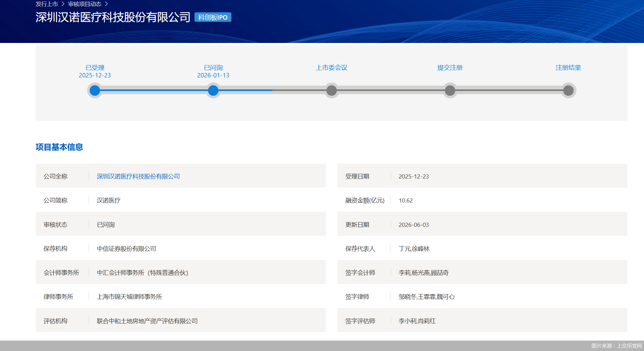The image size is (644, 351).
Task: Click the 签字会计师 field label
Action: point(360,273)
